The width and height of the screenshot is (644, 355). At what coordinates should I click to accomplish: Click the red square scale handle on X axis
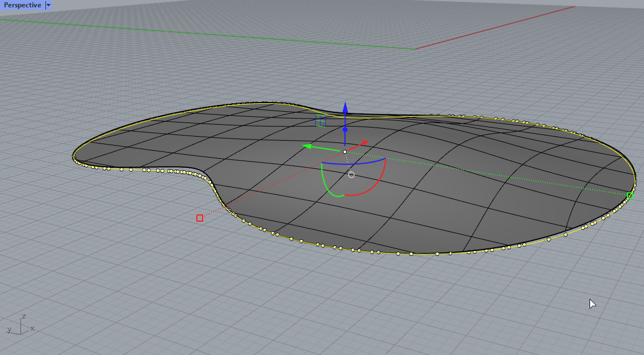click(199, 217)
